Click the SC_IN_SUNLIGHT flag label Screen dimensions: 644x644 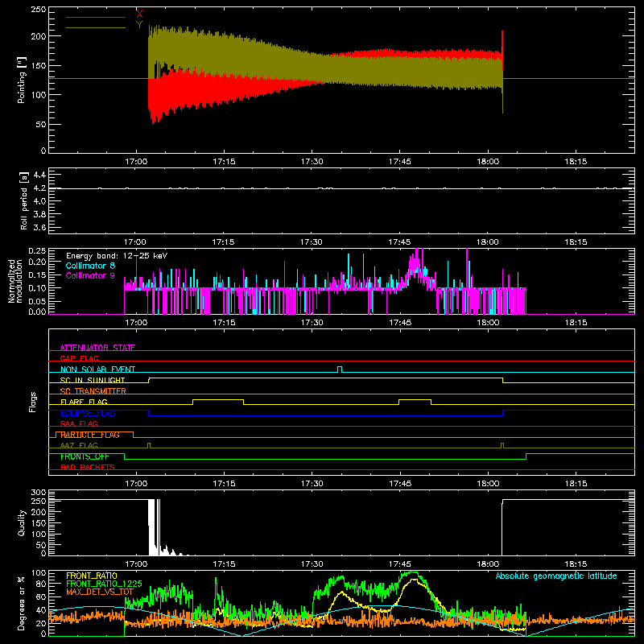(x=93, y=380)
